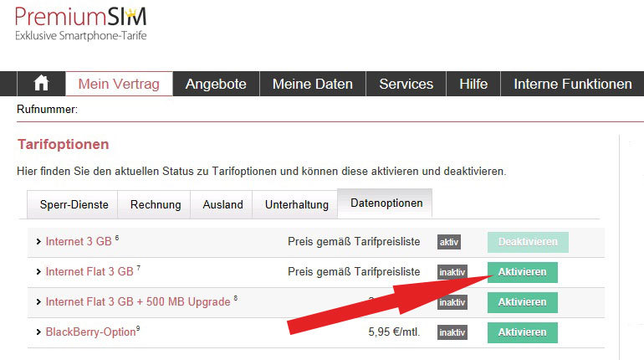Image resolution: width=644 pixels, height=360 pixels.
Task: Select Interne Funktionen in navigation
Action: (x=572, y=84)
